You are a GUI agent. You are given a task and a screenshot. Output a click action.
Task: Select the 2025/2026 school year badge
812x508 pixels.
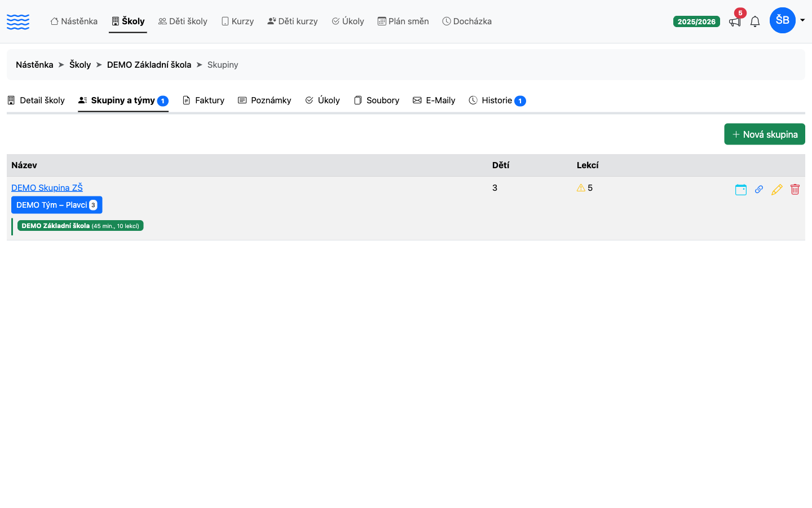696,21
